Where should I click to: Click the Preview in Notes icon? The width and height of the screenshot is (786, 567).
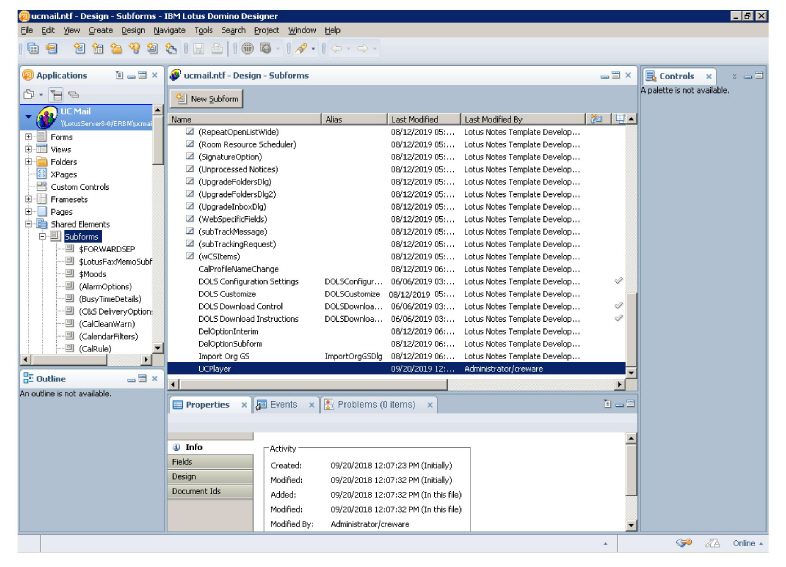coord(247,49)
